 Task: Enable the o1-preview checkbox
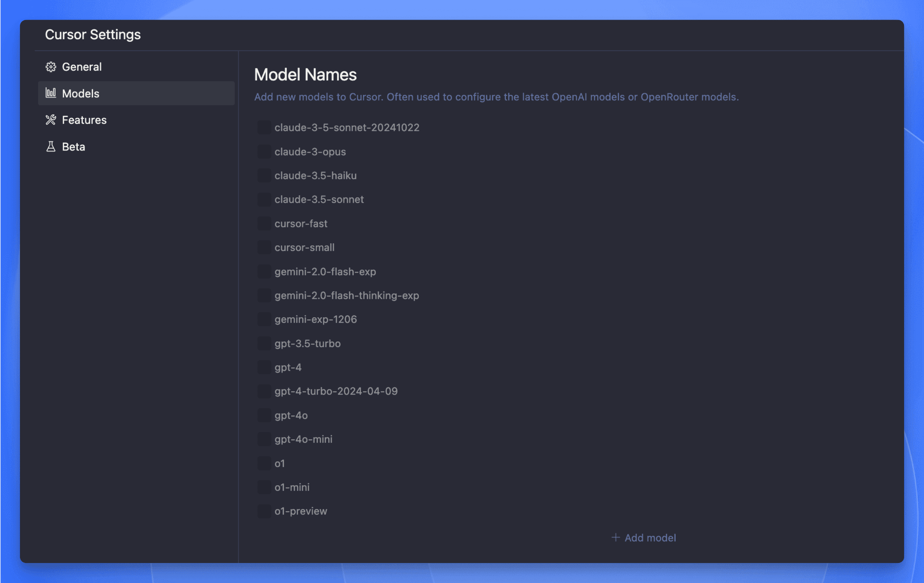[x=264, y=511]
